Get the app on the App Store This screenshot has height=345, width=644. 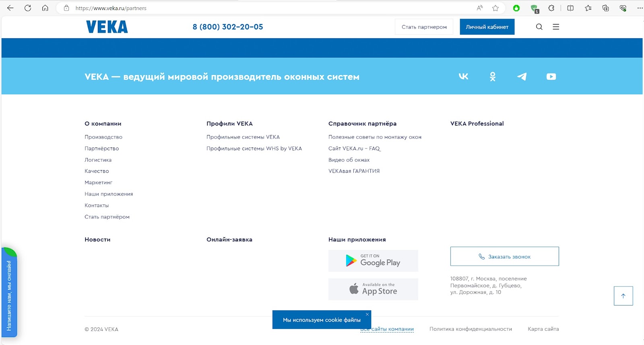(373, 289)
